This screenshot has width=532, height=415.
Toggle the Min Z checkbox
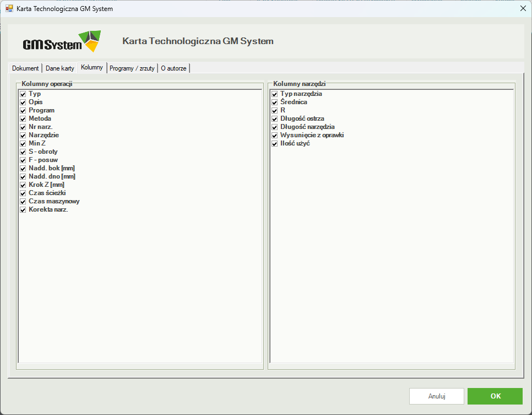click(x=23, y=144)
